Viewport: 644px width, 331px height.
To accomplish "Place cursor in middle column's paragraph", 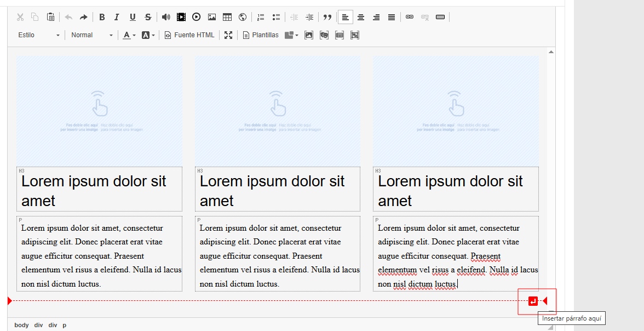I will pyautogui.click(x=278, y=254).
